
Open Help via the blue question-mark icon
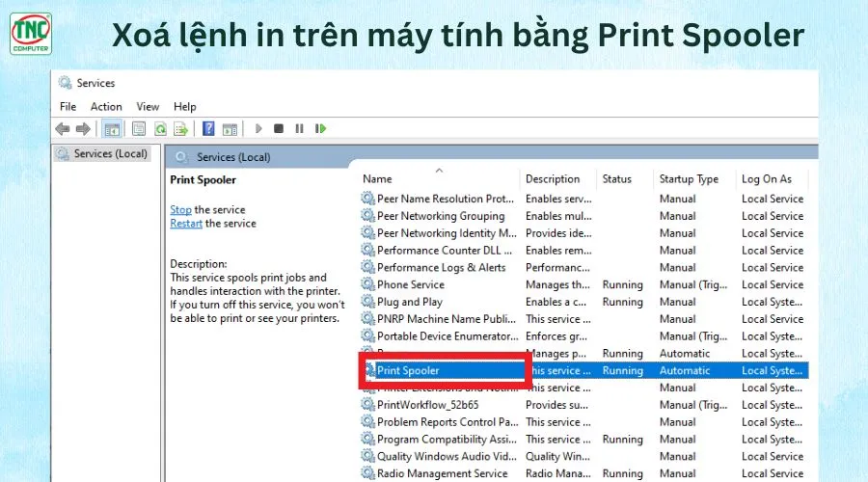click(208, 129)
